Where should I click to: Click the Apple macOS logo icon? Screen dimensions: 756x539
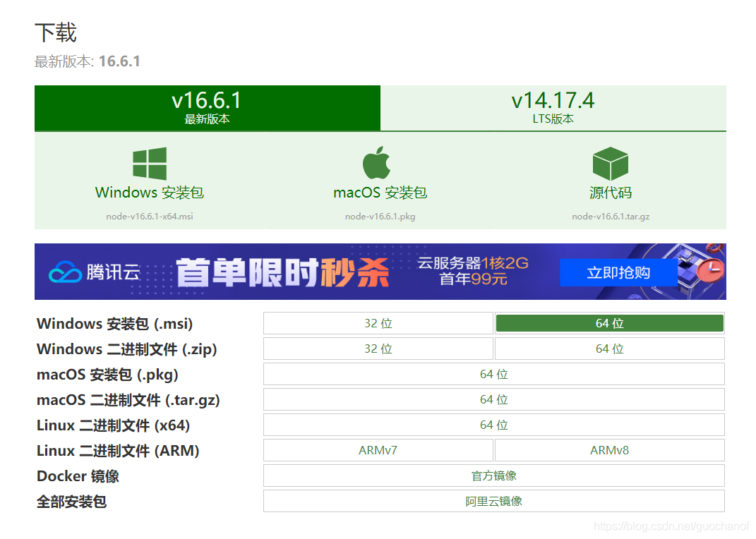tap(376, 163)
